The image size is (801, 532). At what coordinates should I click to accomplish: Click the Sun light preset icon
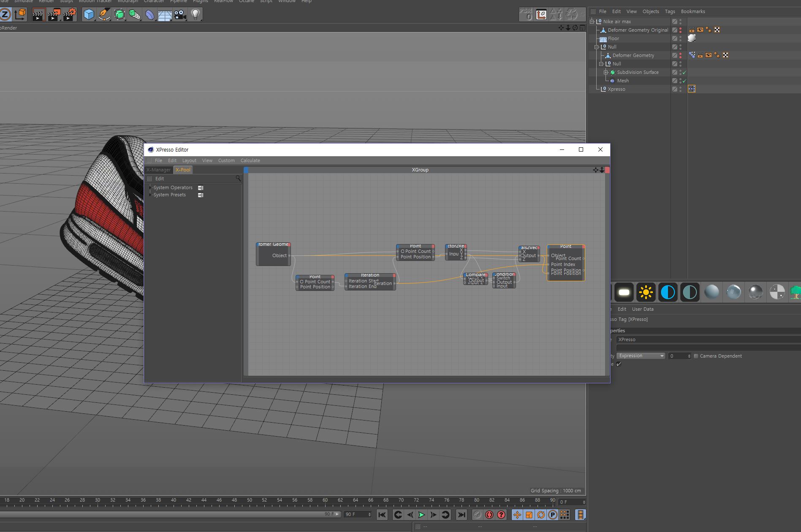[x=646, y=292]
